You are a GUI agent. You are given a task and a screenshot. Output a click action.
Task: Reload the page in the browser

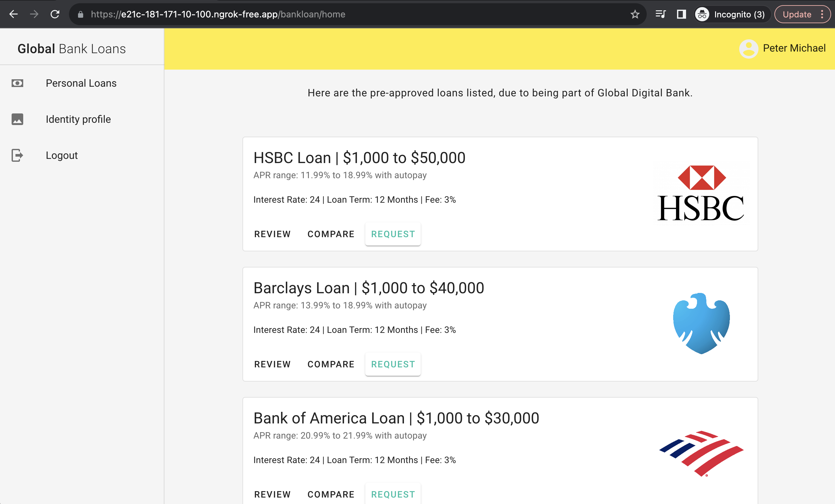click(x=55, y=14)
